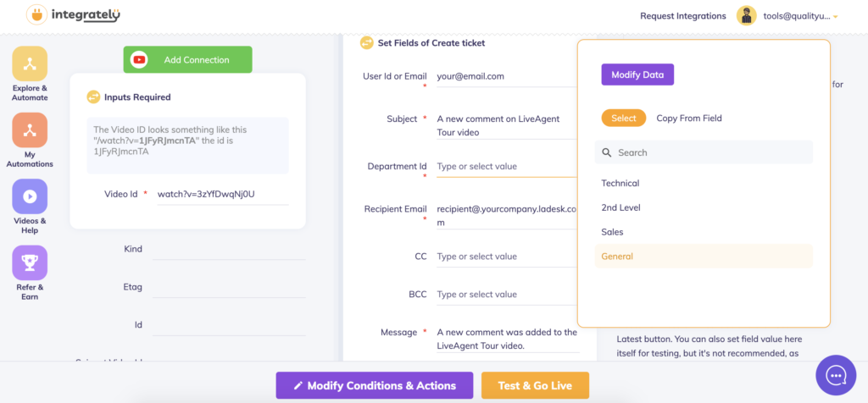Switch to the Select tab
The image size is (868, 403).
[624, 118]
